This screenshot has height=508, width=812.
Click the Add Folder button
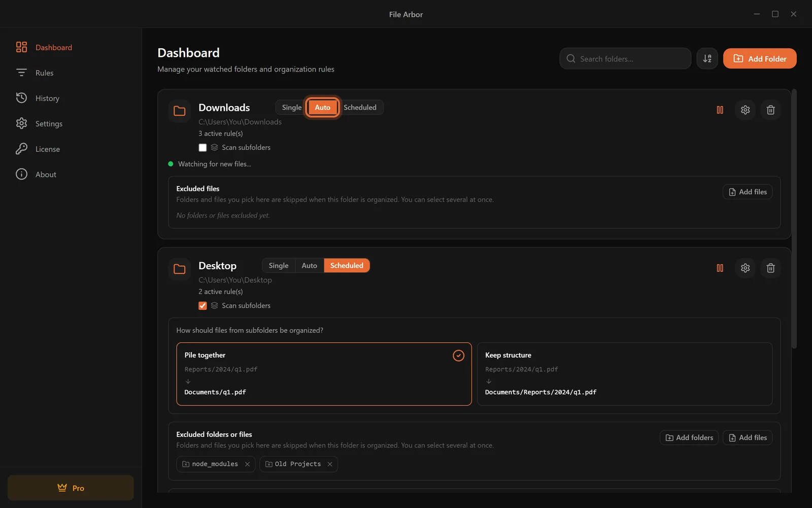(x=760, y=58)
